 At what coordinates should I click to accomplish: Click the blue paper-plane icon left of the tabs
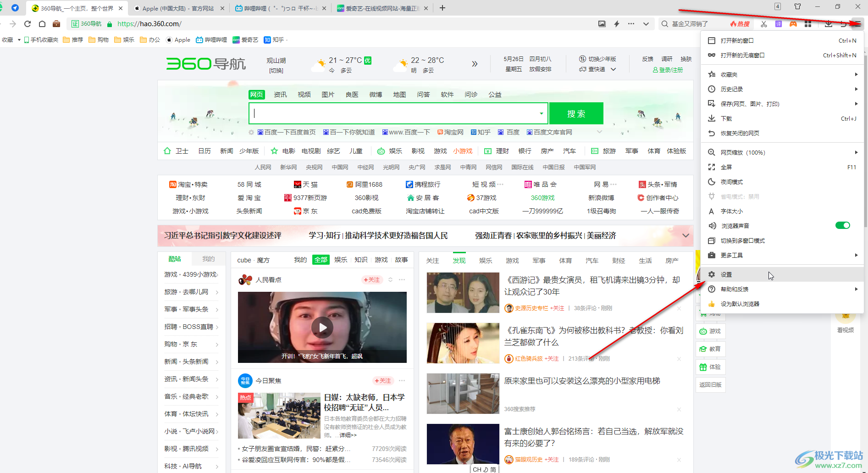15,8
